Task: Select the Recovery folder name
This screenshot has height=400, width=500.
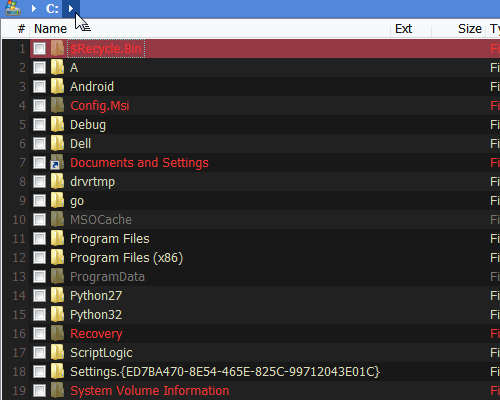Action: tap(96, 334)
